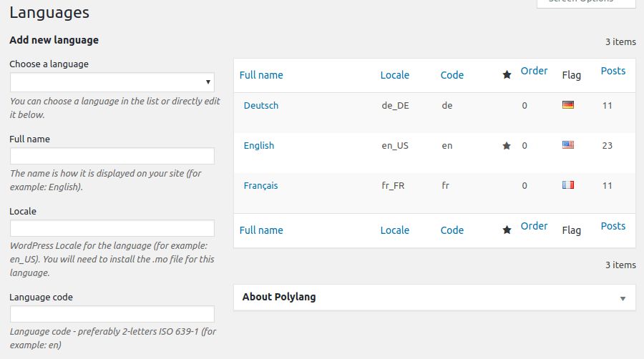Sort by Full name in table header
Image resolution: width=644 pixels, height=359 pixels.
pyautogui.click(x=261, y=75)
